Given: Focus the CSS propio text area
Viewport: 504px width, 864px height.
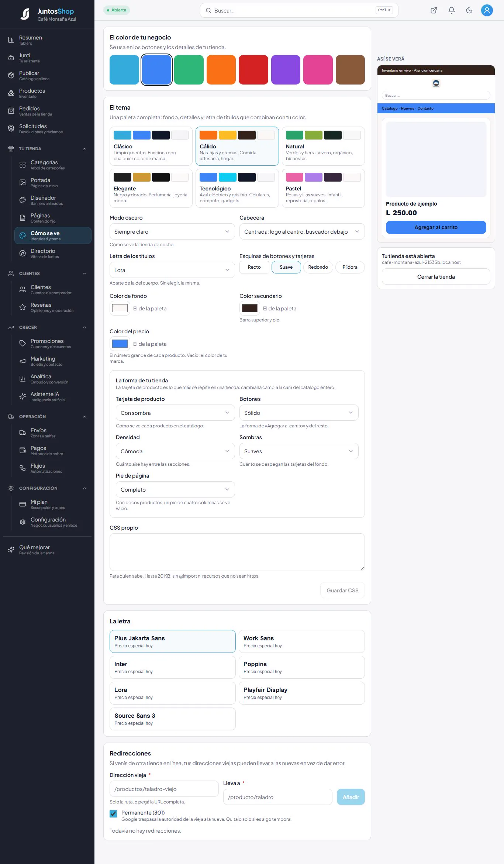Looking at the screenshot, I should tap(237, 552).
